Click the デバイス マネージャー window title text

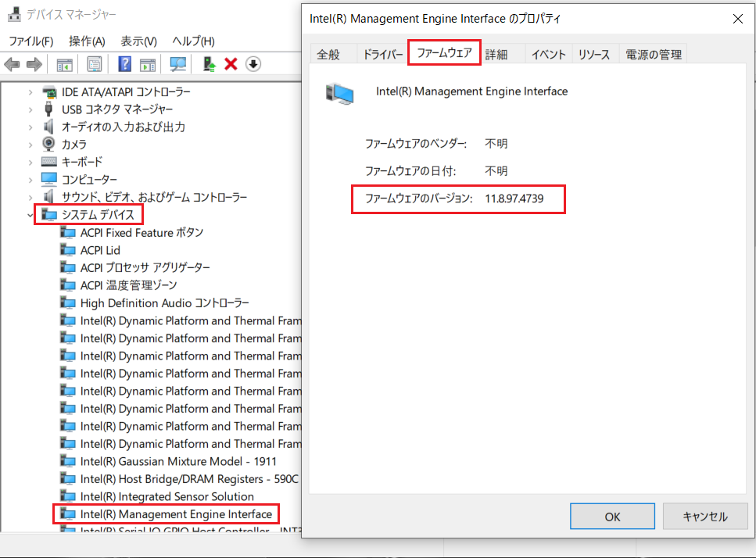coord(71,14)
